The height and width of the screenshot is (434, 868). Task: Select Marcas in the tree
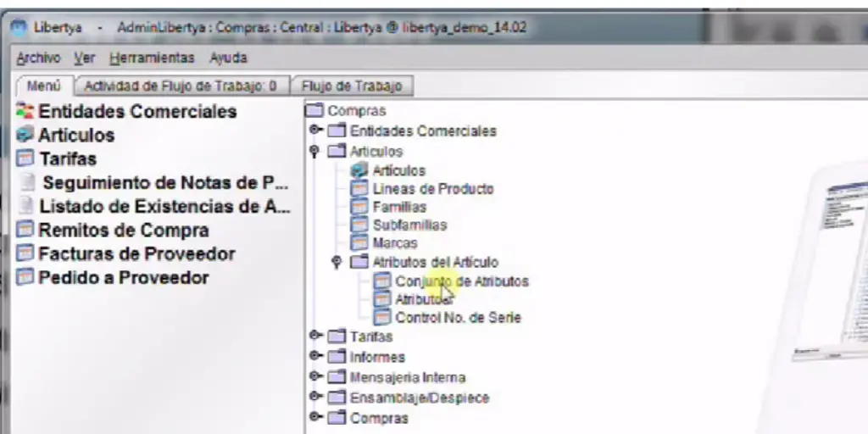coord(395,243)
